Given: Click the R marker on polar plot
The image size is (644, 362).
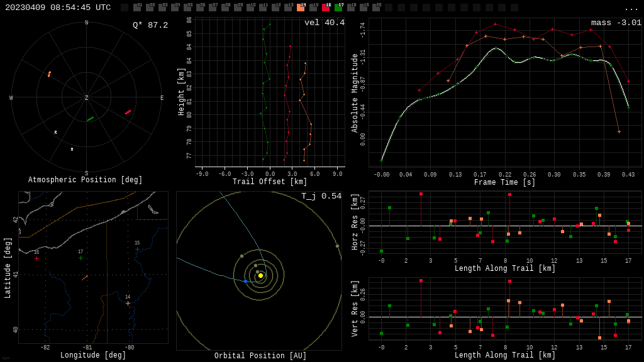Looking at the screenshot, I should point(55,133).
